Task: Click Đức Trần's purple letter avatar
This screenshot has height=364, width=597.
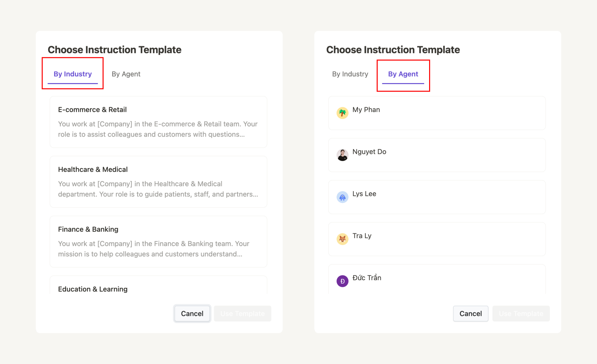Action: (342, 281)
